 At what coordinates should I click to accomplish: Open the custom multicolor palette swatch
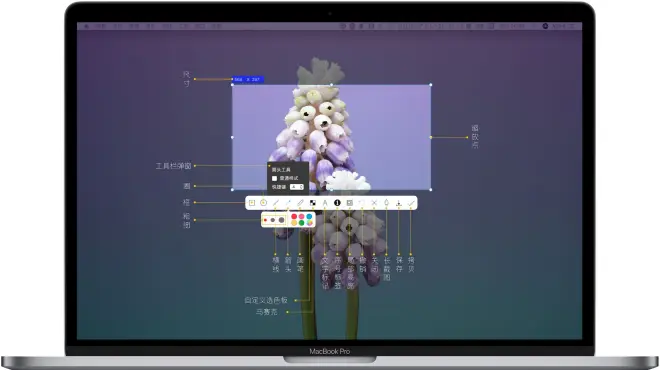(x=309, y=223)
